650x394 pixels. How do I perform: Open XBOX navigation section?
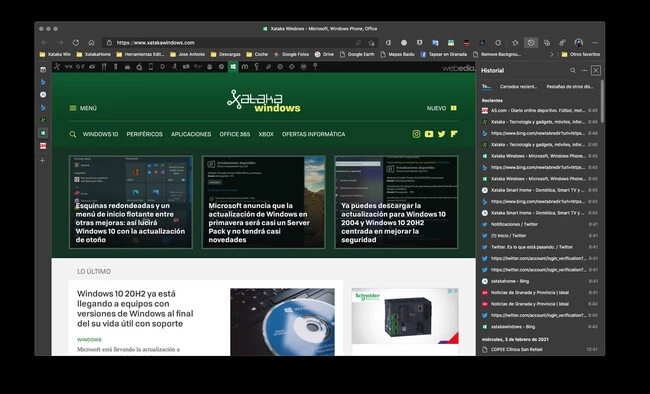pos(266,134)
